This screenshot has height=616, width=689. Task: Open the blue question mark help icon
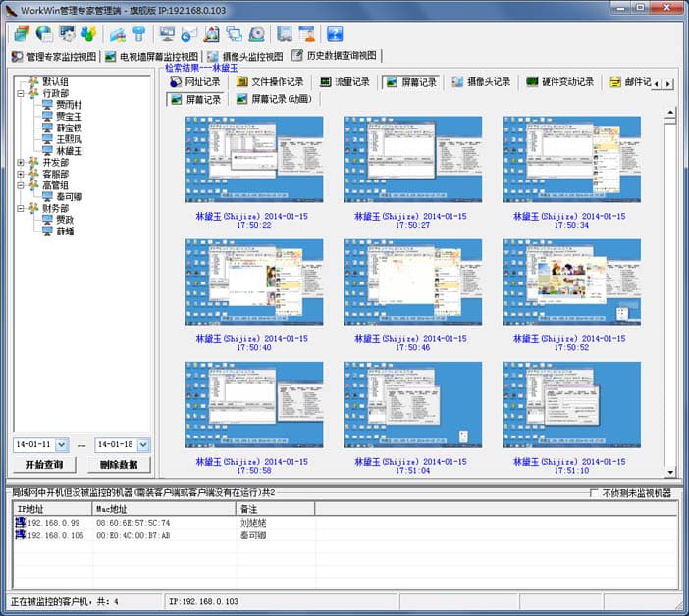pyautogui.click(x=335, y=33)
